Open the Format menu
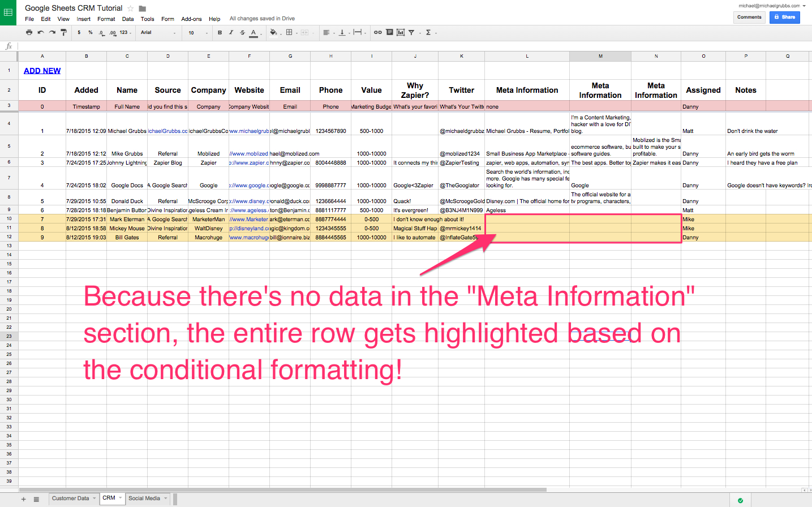812x507 pixels. point(106,19)
